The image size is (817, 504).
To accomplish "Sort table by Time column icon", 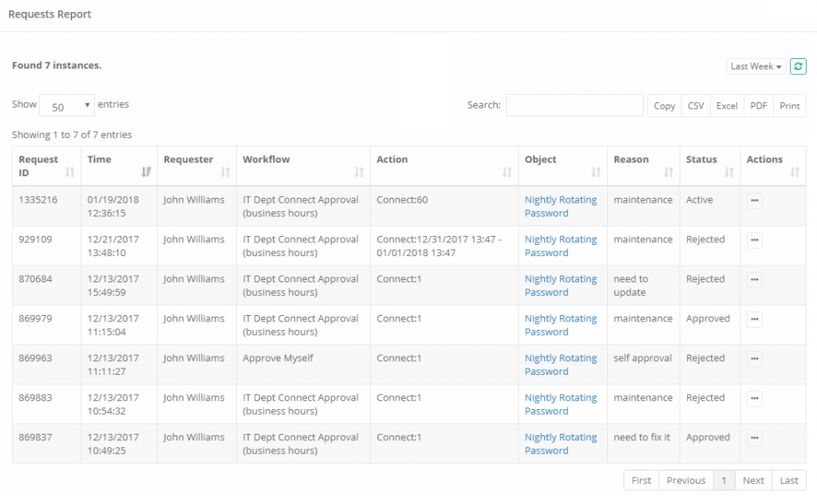I will click(x=146, y=172).
